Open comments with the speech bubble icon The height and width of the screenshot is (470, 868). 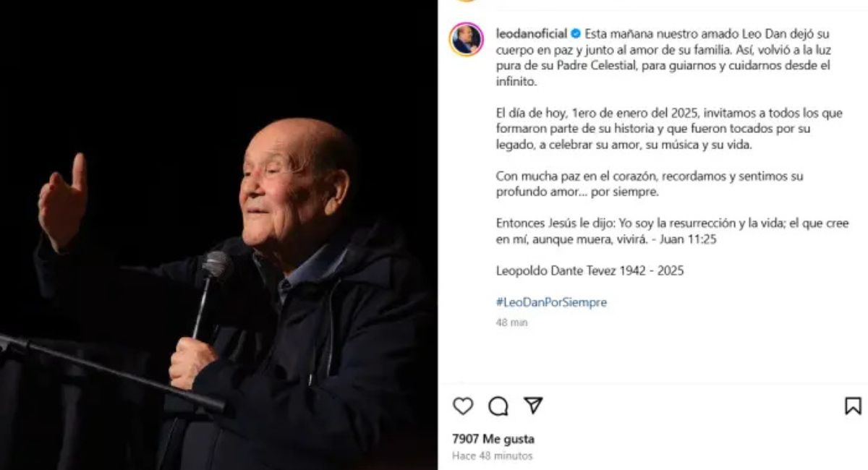498,406
